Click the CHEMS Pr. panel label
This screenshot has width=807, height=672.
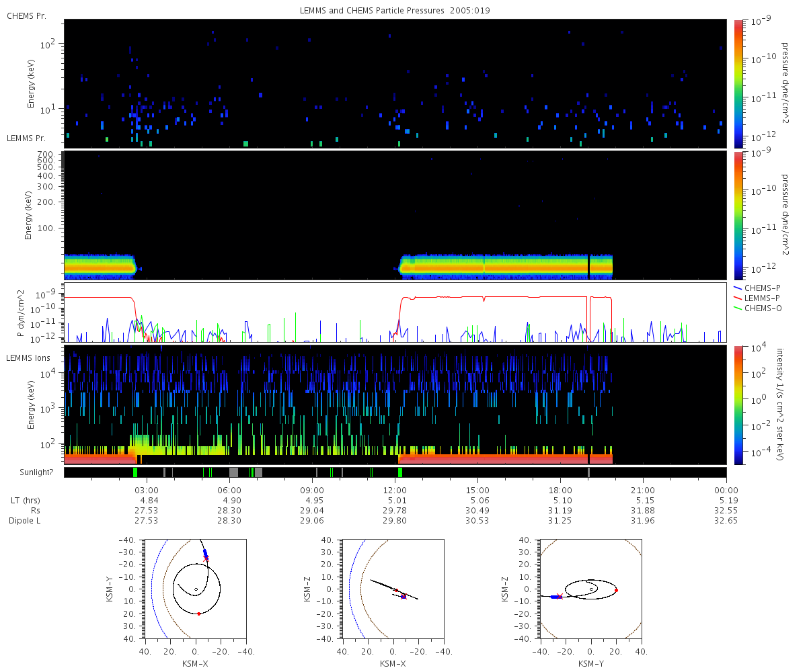[27, 15]
